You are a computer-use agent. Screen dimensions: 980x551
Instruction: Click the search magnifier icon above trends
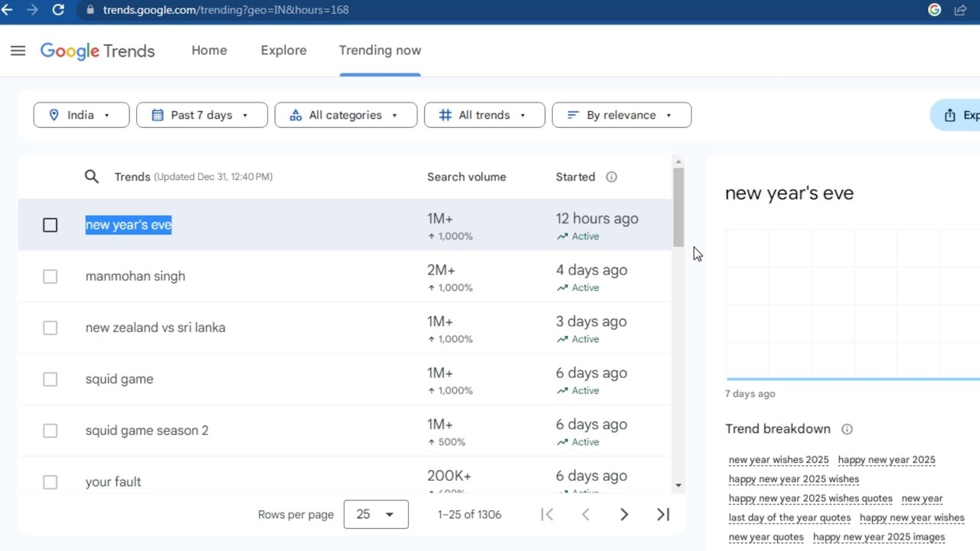[92, 177]
